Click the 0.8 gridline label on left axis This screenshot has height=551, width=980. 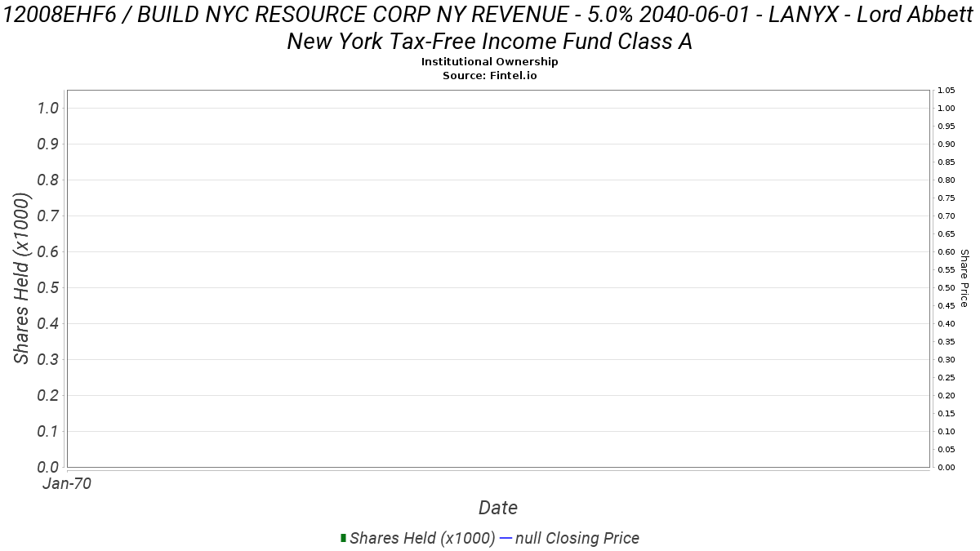coord(49,180)
